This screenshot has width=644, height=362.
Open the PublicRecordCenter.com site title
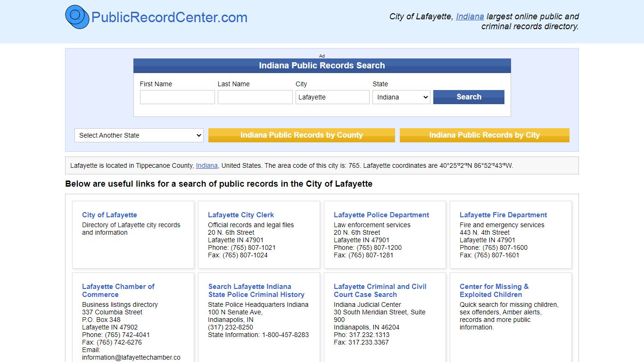pos(169,17)
